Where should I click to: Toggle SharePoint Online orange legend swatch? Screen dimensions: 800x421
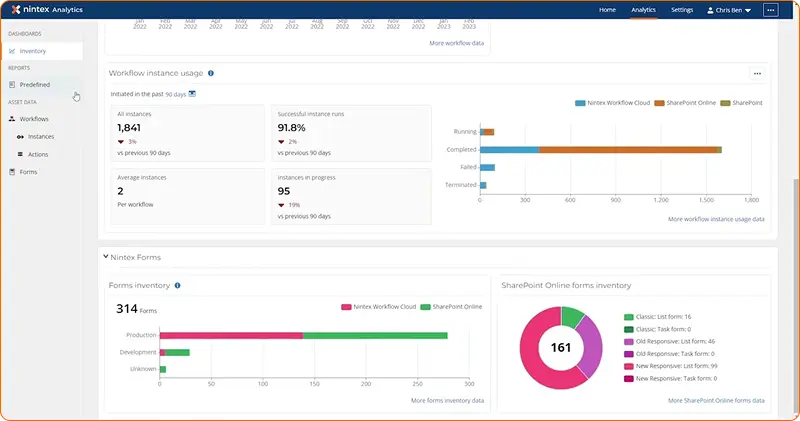point(659,103)
